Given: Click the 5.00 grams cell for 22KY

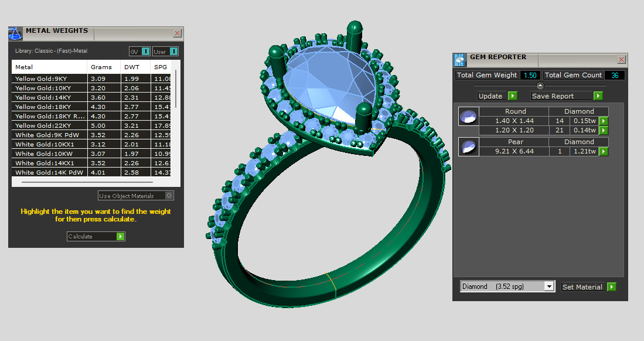Looking at the screenshot, I should (104, 126).
